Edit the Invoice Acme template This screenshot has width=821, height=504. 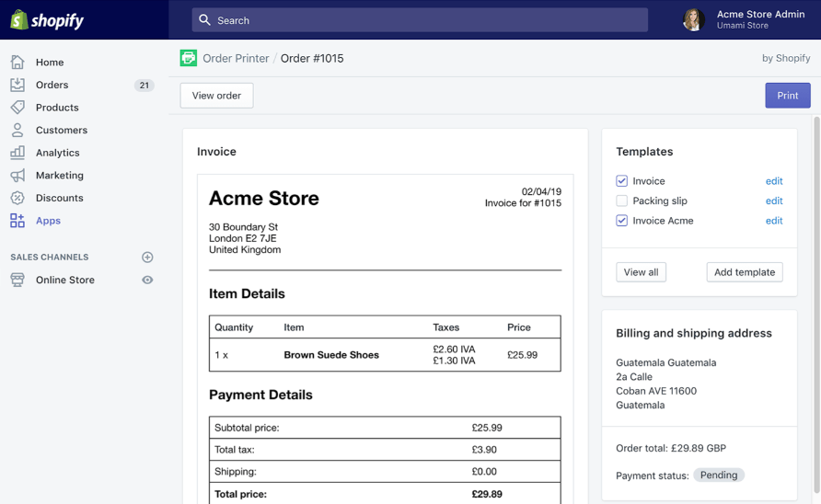(x=774, y=221)
